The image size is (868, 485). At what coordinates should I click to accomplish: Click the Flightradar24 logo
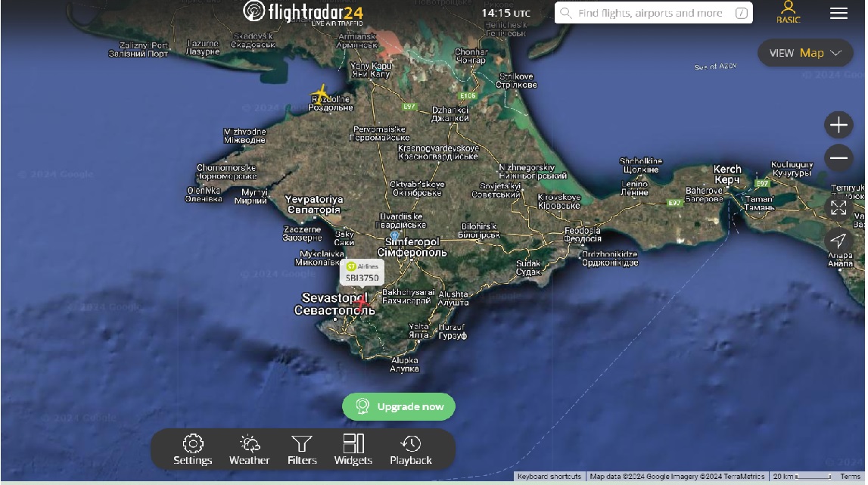click(303, 13)
